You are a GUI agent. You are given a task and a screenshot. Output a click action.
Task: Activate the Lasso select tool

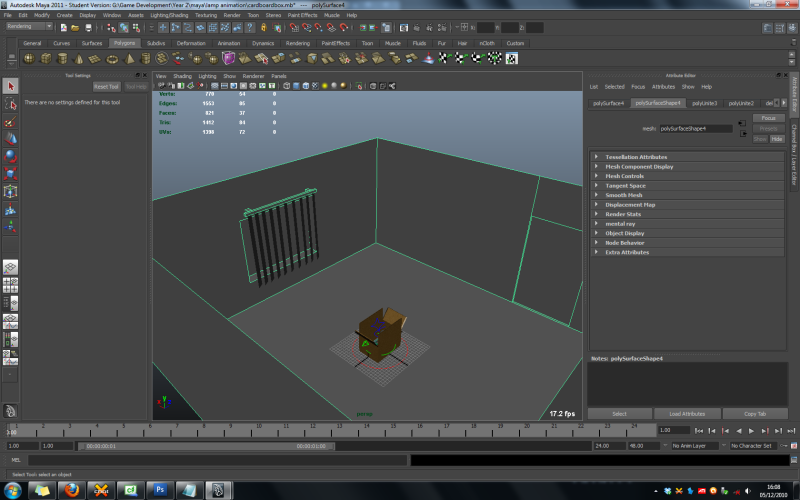[10, 104]
